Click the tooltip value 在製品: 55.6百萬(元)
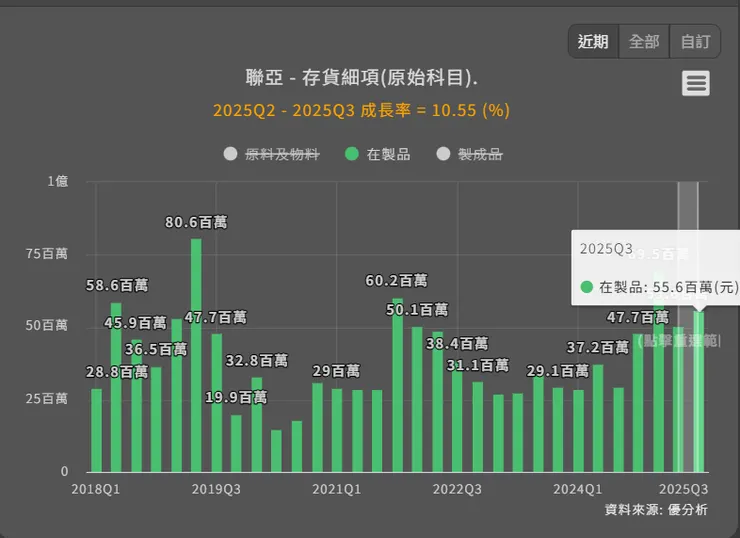This screenshot has width=740, height=538. click(668, 287)
